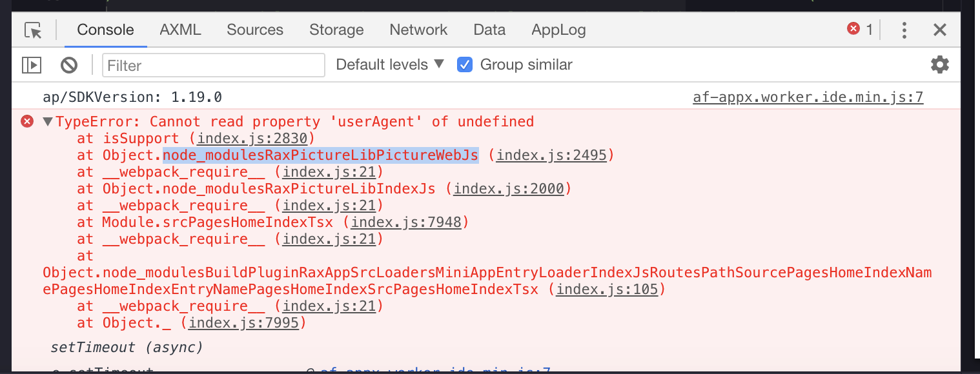Select the highlighted node_modulesRaxPictureLibPictureWebJs text
Screen dimensions: 980x374
coord(320,155)
